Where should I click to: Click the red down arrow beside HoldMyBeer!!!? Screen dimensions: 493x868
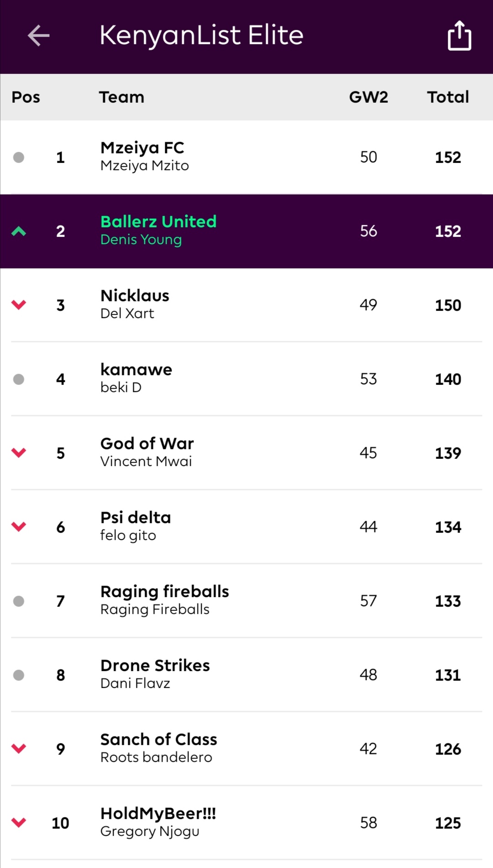pyautogui.click(x=19, y=823)
